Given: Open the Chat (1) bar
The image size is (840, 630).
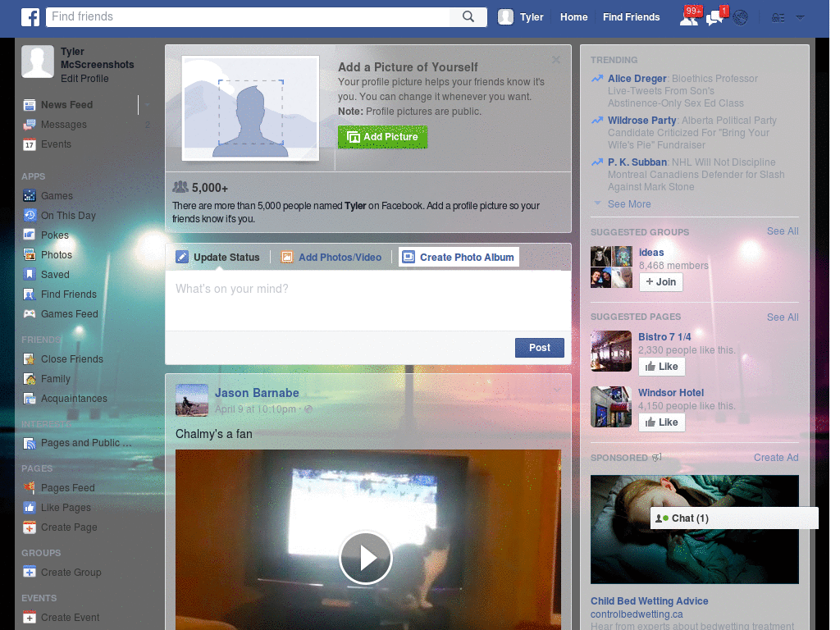Looking at the screenshot, I should point(734,518).
